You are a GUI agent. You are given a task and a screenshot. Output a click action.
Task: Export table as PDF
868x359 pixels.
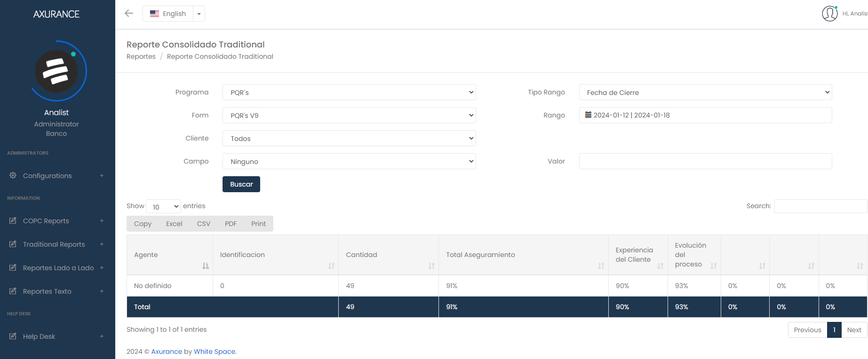click(x=231, y=224)
